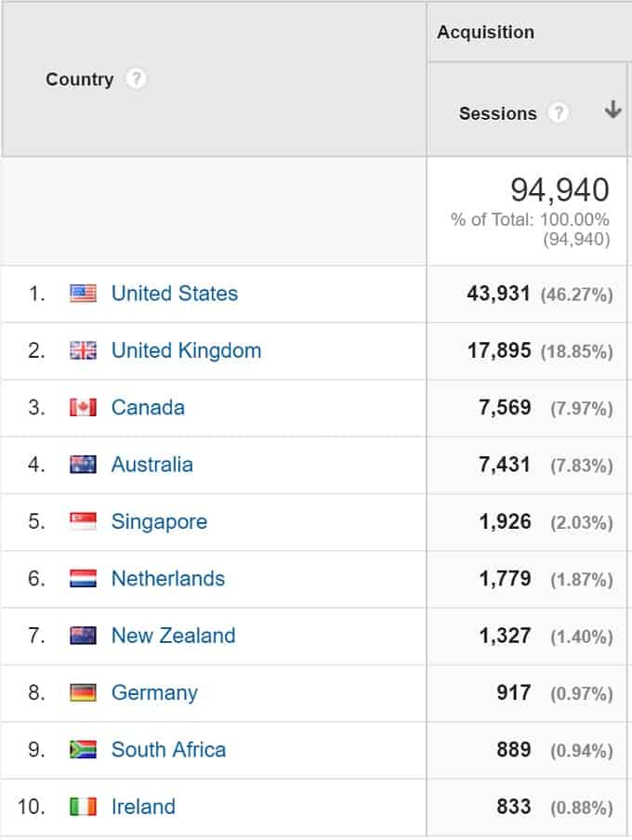Click the Country column header
This screenshot has height=840, width=632.
pyautogui.click(x=79, y=79)
